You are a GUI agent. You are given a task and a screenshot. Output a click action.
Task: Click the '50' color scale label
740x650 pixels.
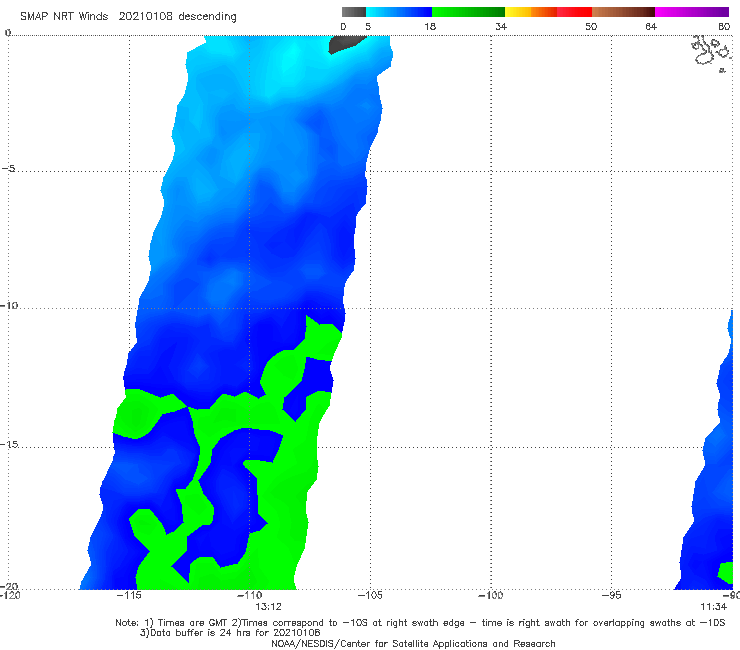(591, 26)
